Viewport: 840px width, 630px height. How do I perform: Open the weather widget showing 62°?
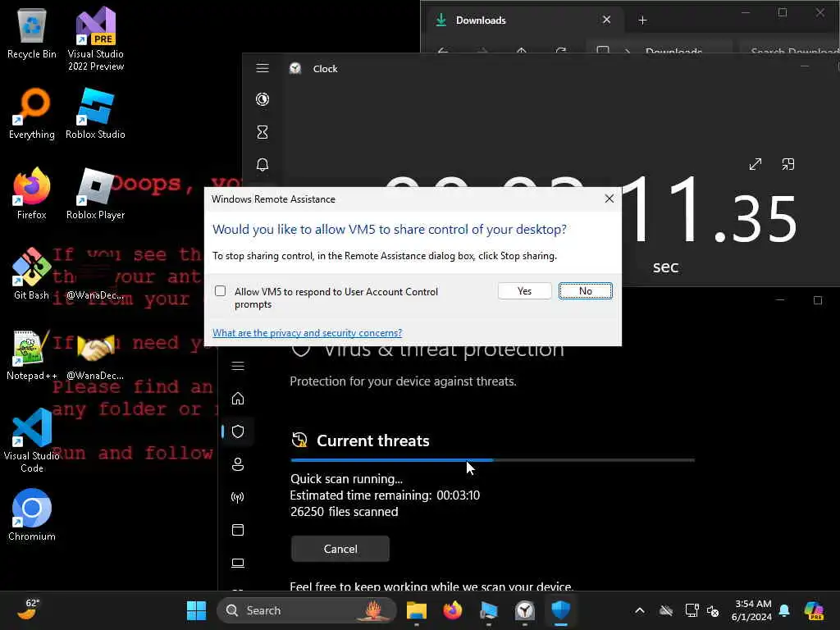[x=28, y=609]
